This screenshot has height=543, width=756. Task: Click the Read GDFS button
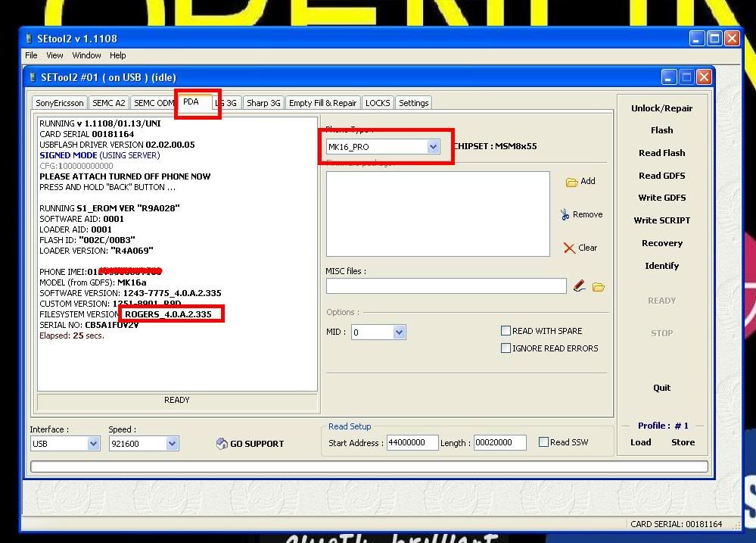[x=661, y=176]
